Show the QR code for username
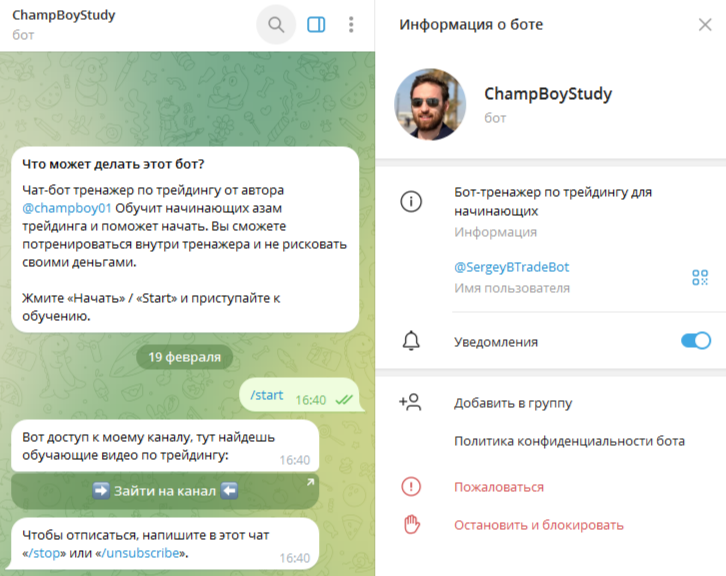 pos(700,277)
